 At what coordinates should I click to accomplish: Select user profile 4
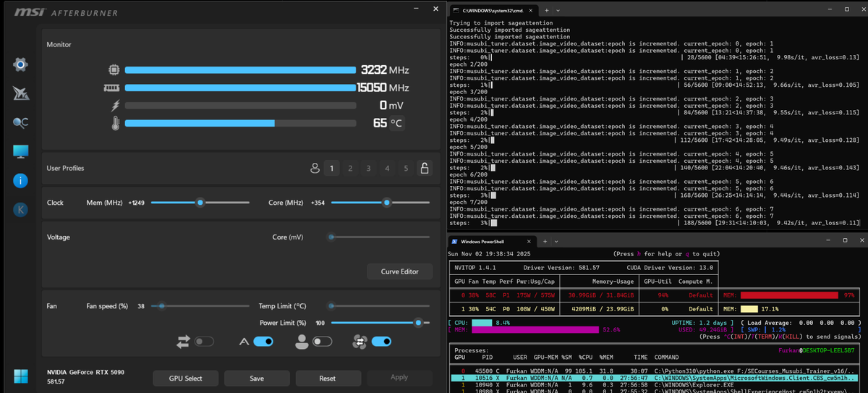pyautogui.click(x=387, y=168)
